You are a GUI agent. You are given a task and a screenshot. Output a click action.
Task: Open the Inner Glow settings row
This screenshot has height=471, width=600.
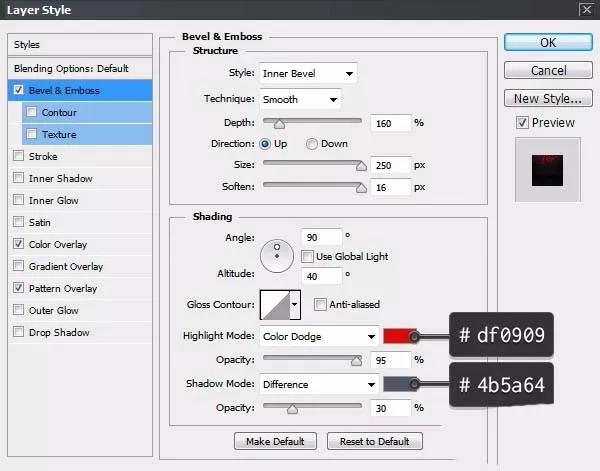point(80,200)
